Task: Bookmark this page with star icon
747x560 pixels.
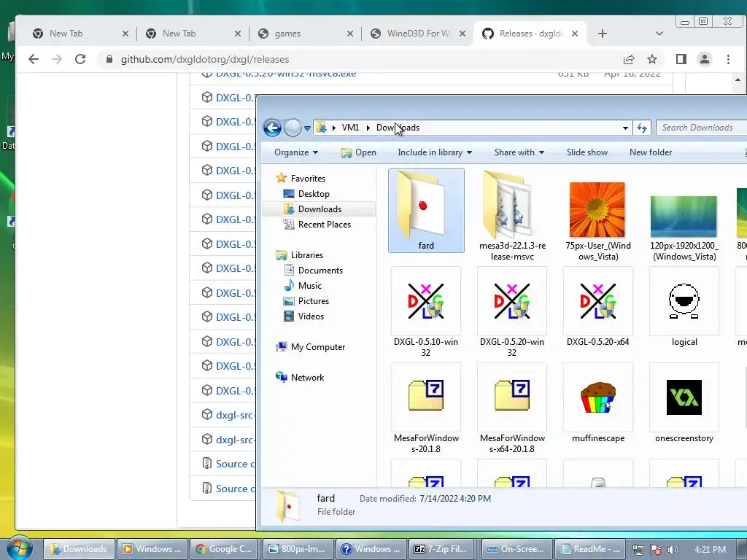Action: [651, 59]
